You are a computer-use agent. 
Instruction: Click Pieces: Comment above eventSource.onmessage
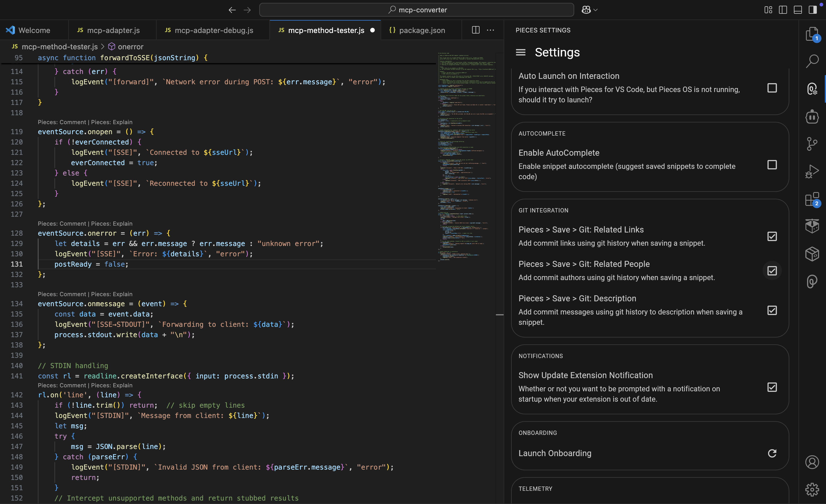[62, 294]
